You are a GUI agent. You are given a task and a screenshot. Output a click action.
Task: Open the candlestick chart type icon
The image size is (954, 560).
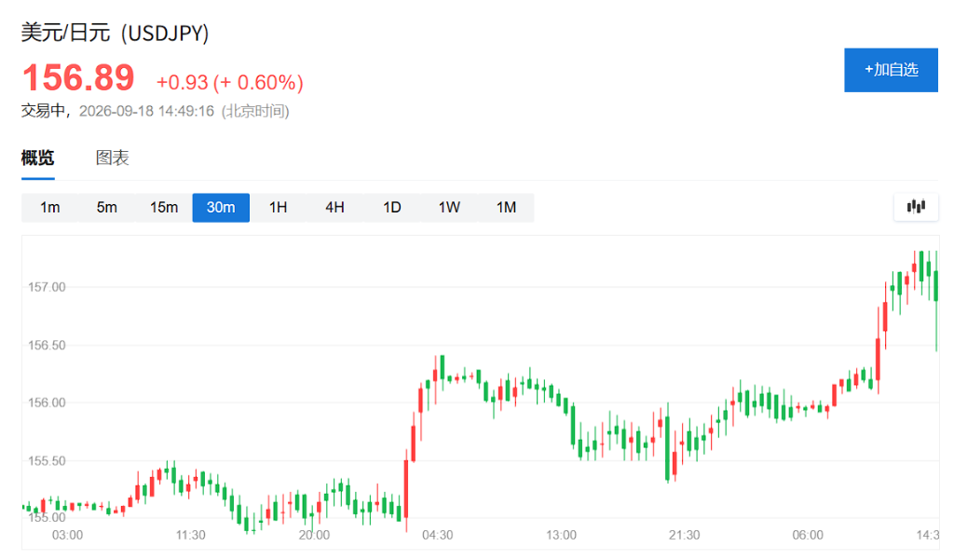pyautogui.click(x=916, y=207)
